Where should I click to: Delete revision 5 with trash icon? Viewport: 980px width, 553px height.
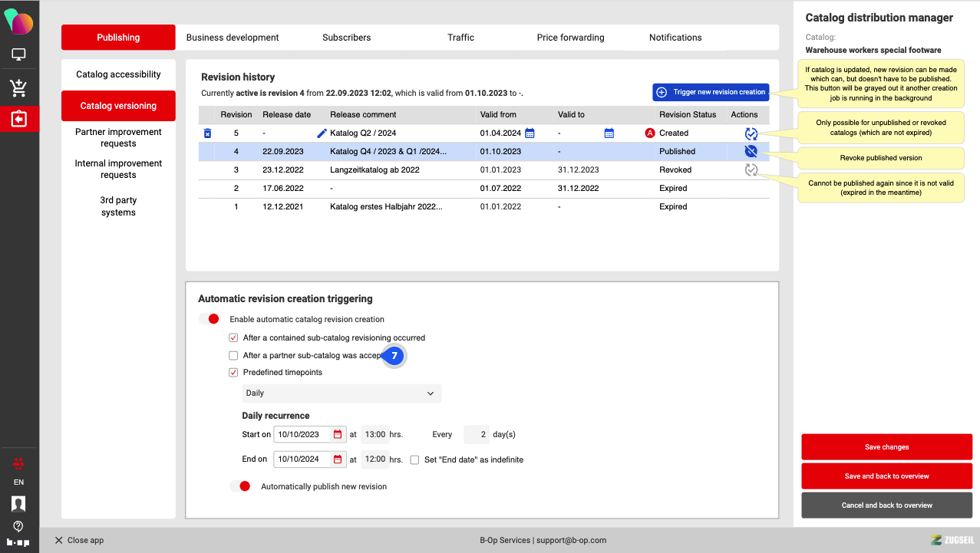click(207, 133)
